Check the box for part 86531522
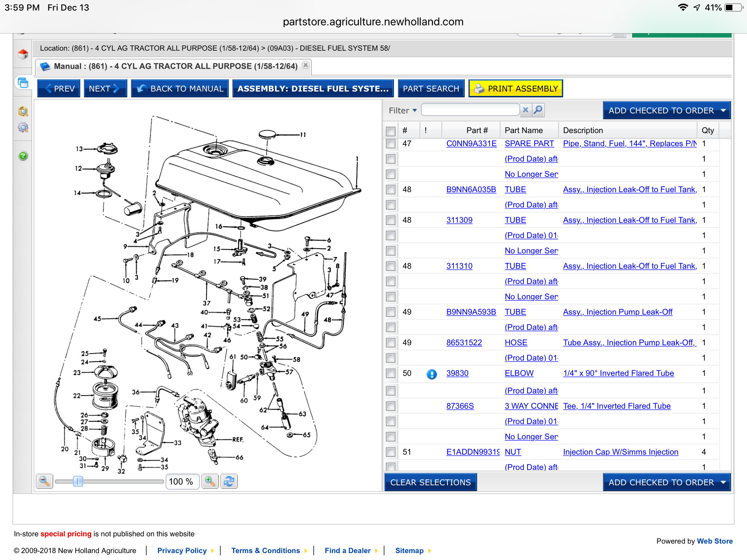The height and width of the screenshot is (560, 747). 391,343
